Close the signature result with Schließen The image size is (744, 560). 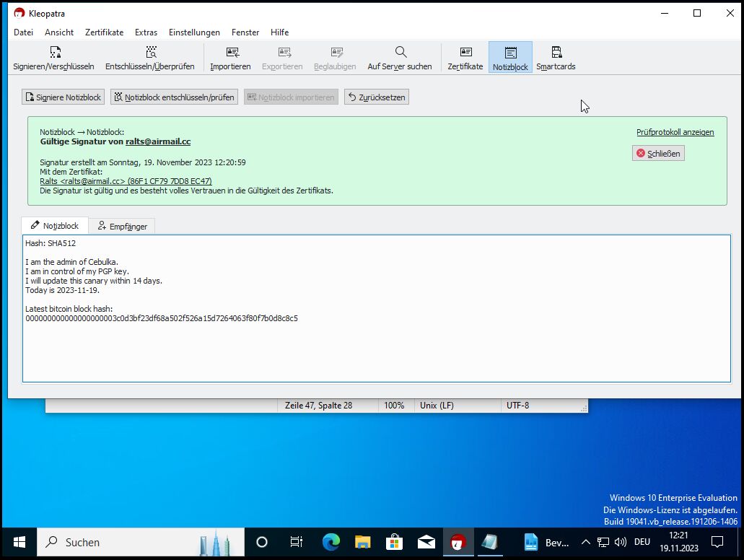(x=657, y=154)
